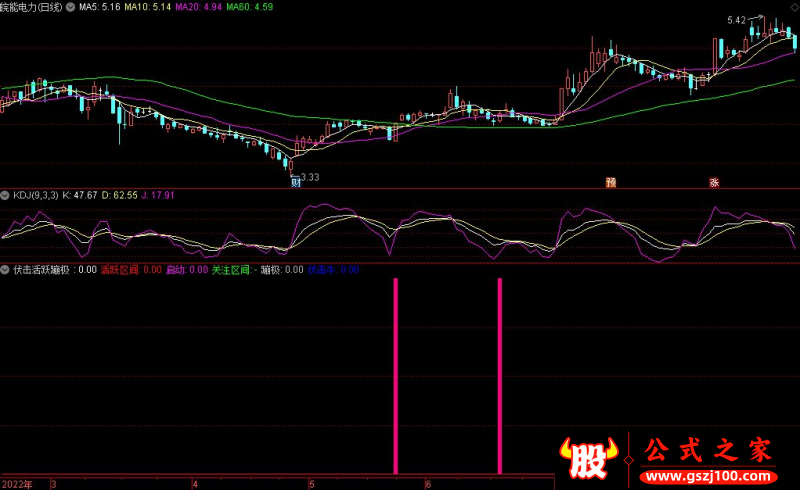Open the 涨 marker below the candlesticks
Viewport: 800px width, 490px height.
pos(714,182)
